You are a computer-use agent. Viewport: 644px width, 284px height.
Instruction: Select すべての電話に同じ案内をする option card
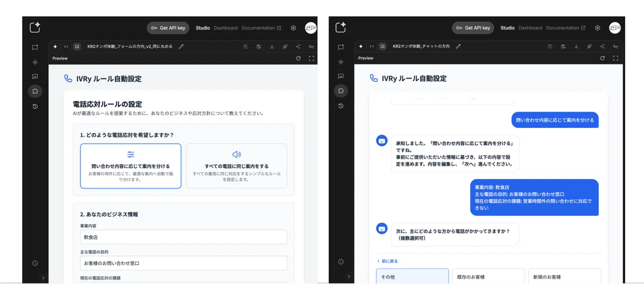237,166
